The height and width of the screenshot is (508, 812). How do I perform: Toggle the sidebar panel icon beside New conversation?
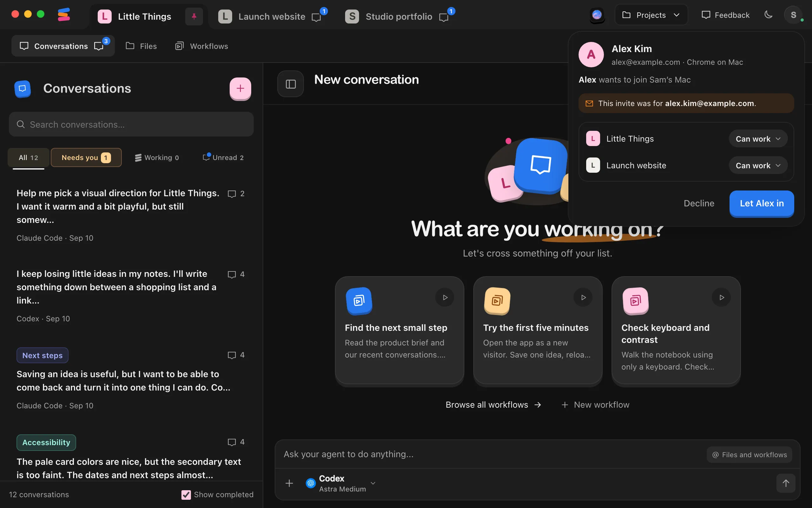[291, 84]
